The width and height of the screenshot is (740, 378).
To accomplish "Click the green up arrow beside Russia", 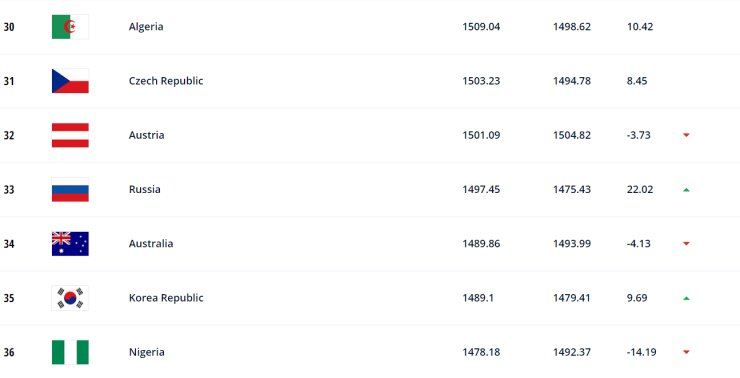I will click(x=686, y=190).
